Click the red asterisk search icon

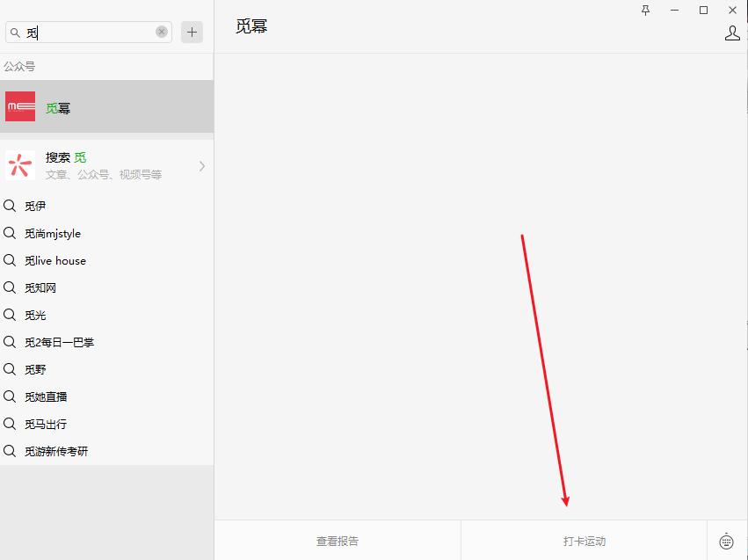20,165
